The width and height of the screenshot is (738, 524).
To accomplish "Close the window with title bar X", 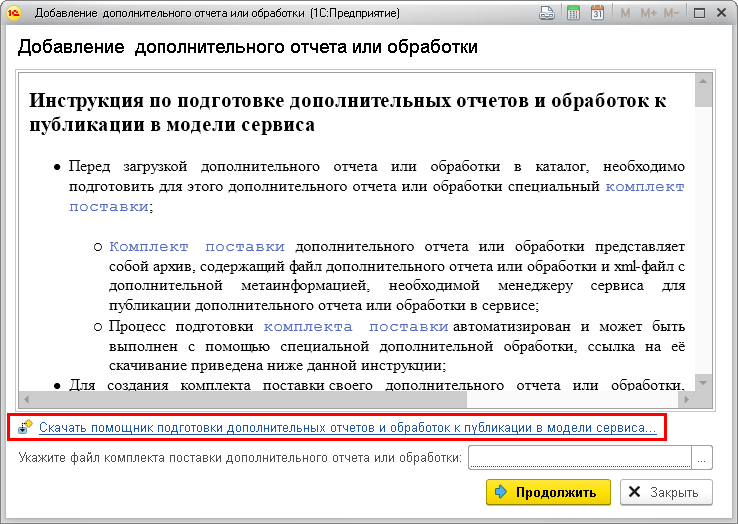I will click(721, 14).
